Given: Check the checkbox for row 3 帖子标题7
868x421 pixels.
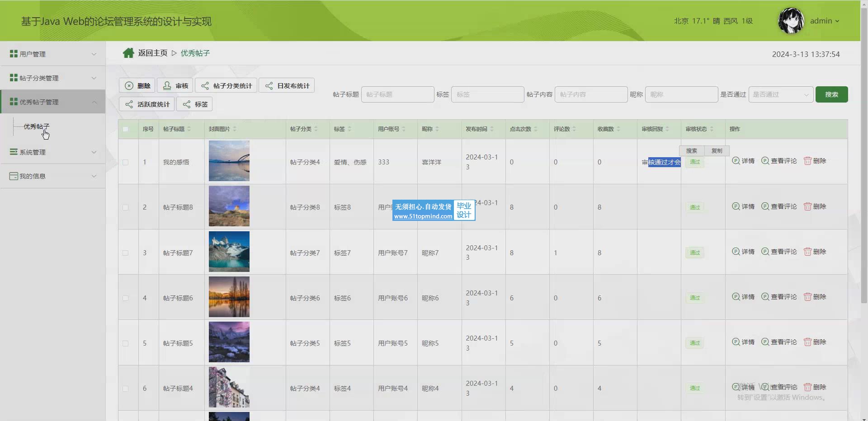Looking at the screenshot, I should point(126,253).
